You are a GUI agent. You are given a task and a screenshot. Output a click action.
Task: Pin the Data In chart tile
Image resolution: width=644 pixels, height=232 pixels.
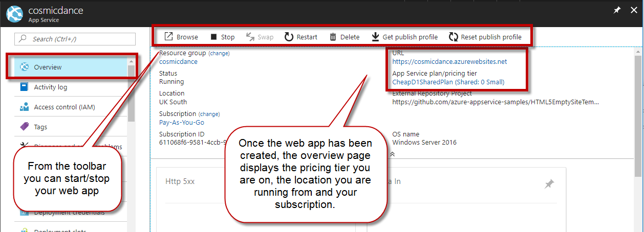click(x=549, y=184)
